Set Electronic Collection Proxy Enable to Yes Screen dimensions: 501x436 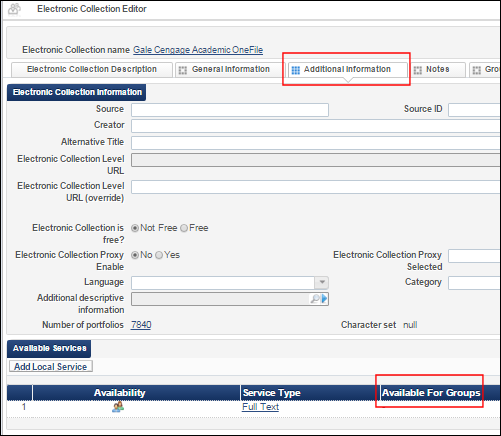pos(159,255)
